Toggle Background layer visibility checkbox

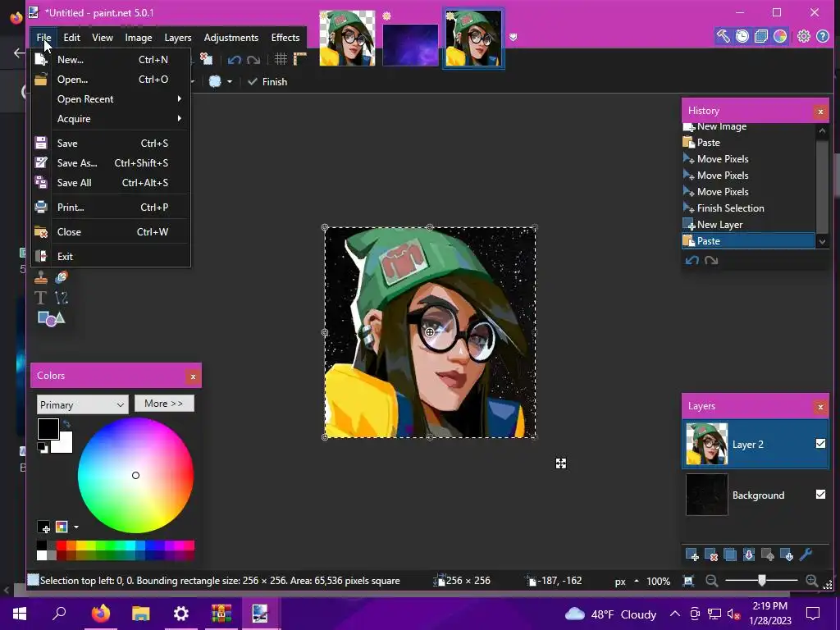click(820, 495)
